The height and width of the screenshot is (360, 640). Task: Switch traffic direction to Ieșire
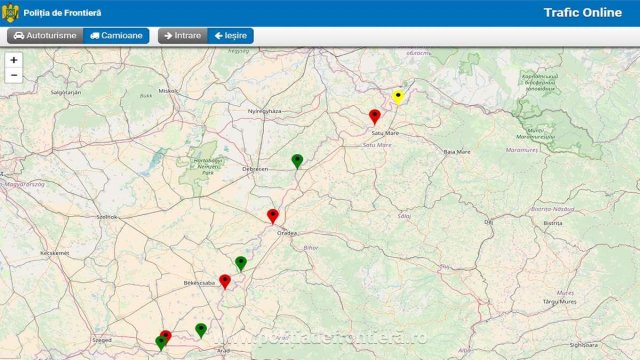231,36
